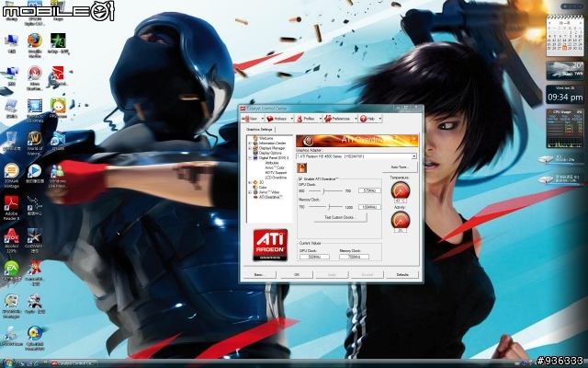Screen dimensions: 588x368
Task: Click the Windows Start orb
Action: tap(8, 362)
